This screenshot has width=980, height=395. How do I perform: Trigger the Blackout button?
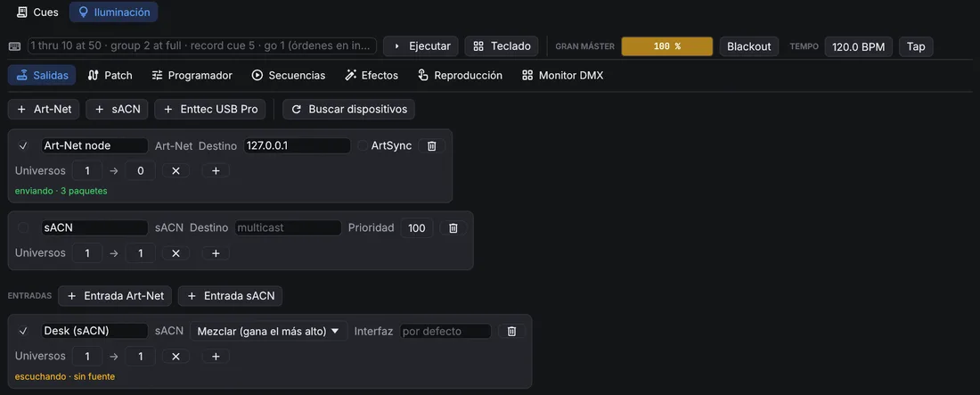pos(749,46)
